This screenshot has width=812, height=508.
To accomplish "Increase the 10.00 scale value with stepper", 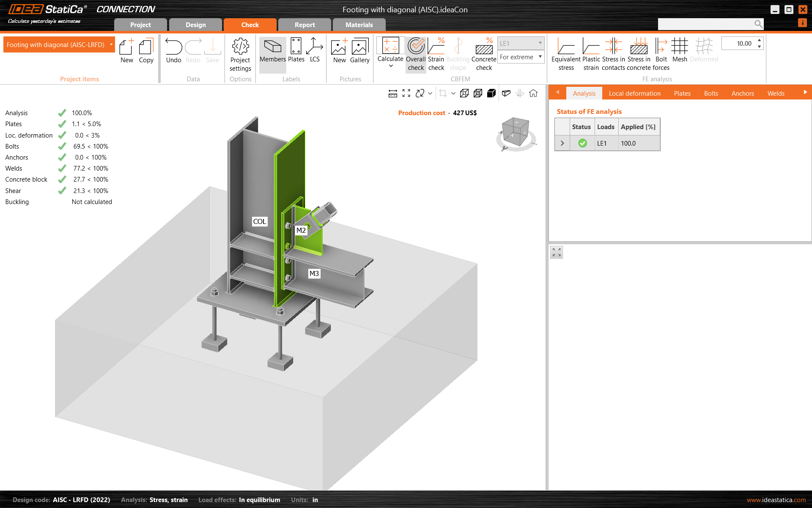I will click(x=760, y=41).
